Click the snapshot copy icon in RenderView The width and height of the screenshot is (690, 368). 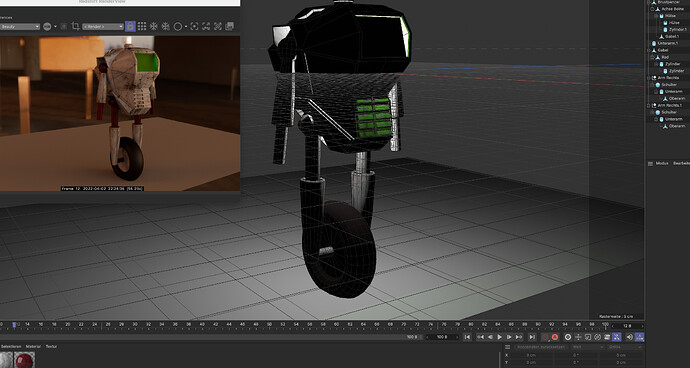click(x=229, y=26)
